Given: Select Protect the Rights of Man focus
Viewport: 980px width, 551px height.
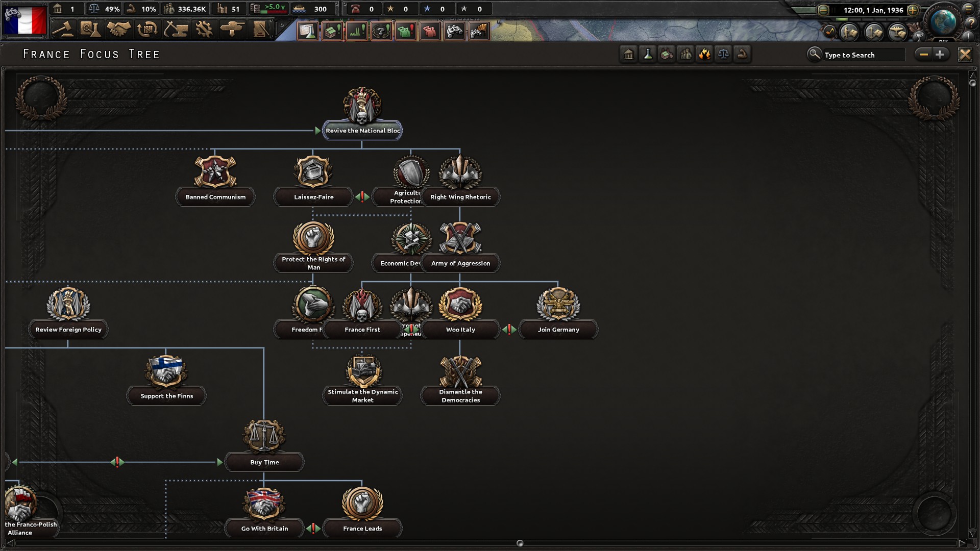Looking at the screenshot, I should click(x=313, y=246).
